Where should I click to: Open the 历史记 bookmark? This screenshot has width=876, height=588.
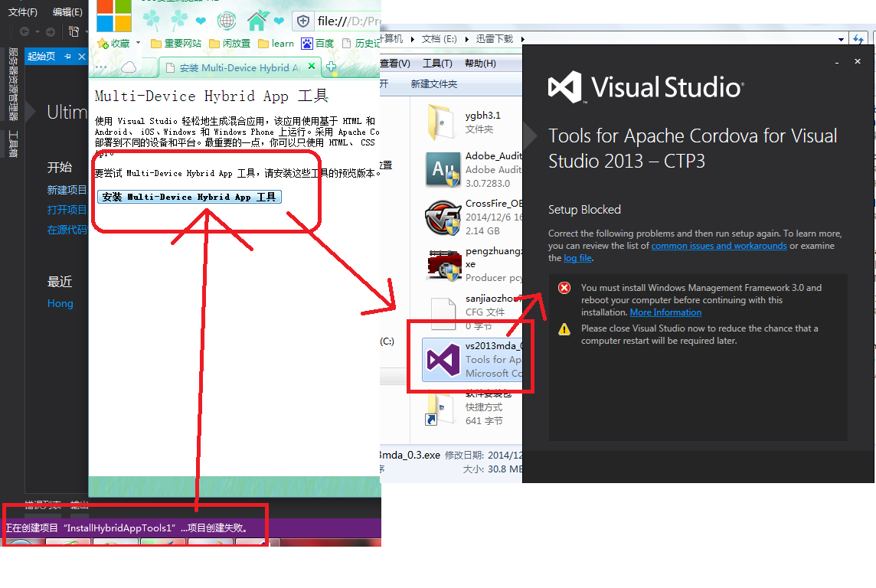point(361,43)
